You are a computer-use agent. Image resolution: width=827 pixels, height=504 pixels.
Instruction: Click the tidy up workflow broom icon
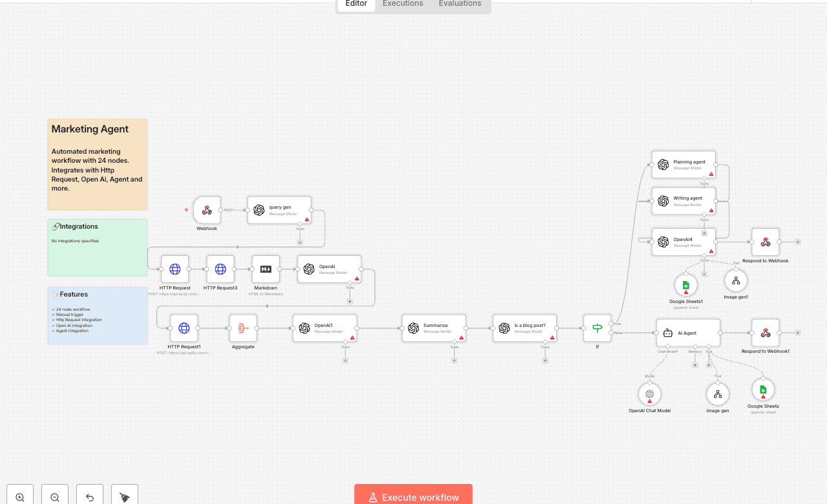click(125, 497)
